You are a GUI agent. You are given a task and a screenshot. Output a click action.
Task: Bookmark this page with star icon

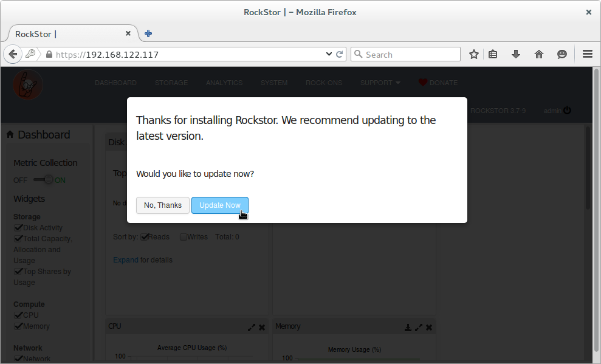(474, 55)
